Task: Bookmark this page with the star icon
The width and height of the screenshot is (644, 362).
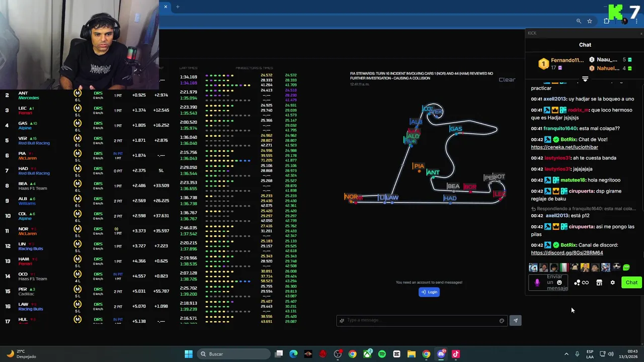Action: (590, 21)
